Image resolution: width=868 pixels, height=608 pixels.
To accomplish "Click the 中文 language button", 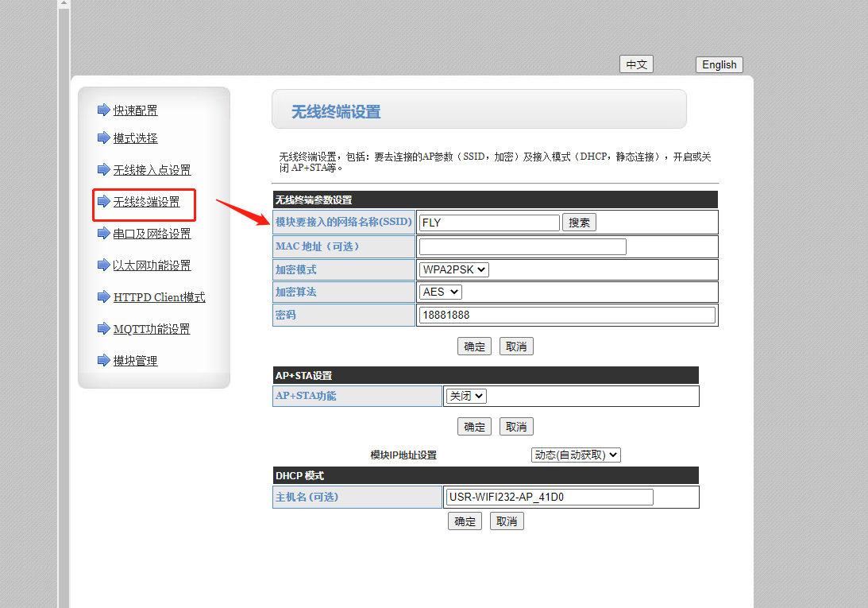I will [636, 65].
